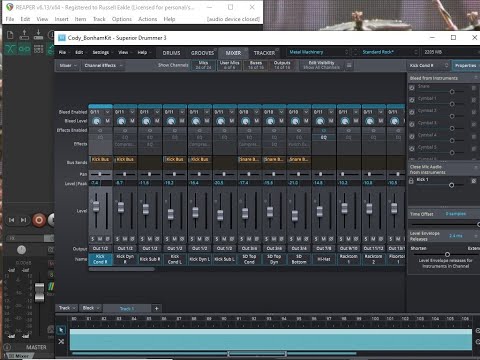Toggle Snare bleed in Bleed from Instruments
Viewport: 480px width, 360px height.
pyautogui.click(x=412, y=88)
